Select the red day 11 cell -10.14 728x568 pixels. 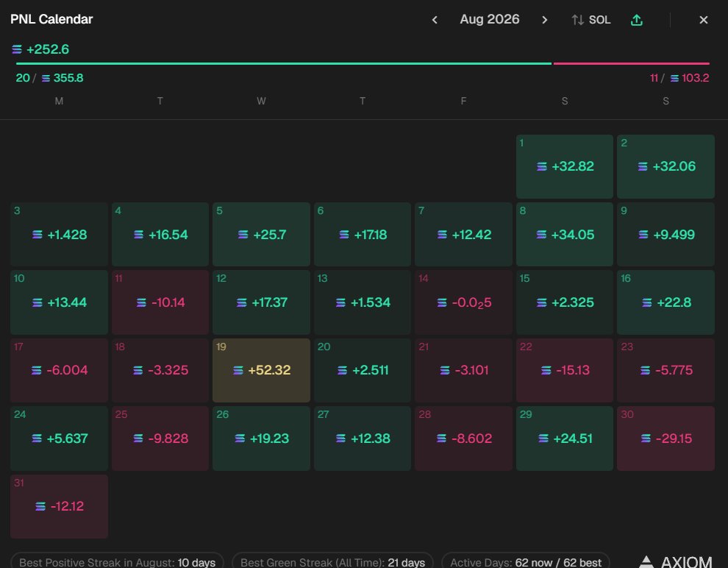[160, 302]
